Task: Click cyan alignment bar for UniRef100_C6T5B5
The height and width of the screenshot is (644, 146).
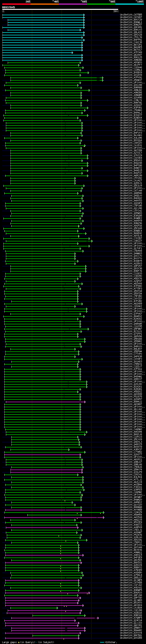Action: (x=43, y=15)
